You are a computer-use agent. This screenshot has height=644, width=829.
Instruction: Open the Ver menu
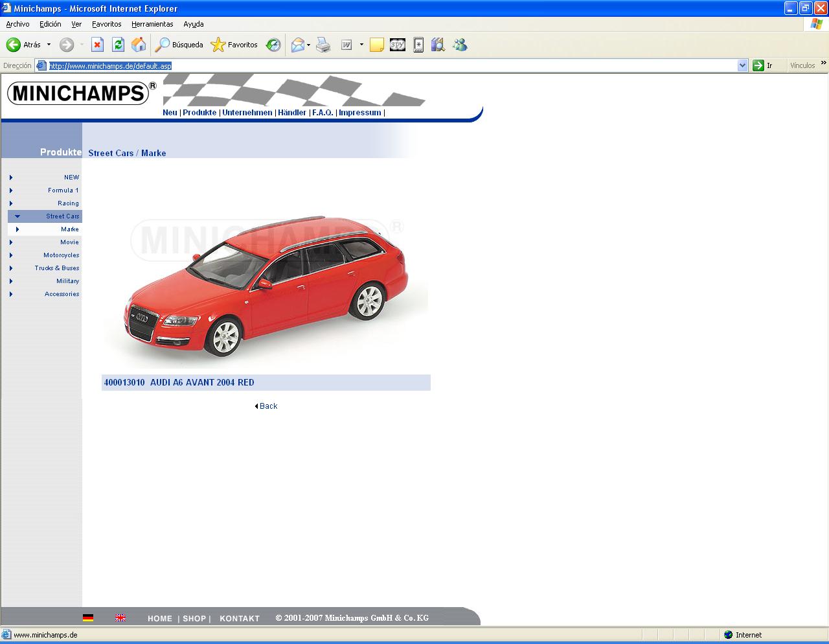[76, 24]
